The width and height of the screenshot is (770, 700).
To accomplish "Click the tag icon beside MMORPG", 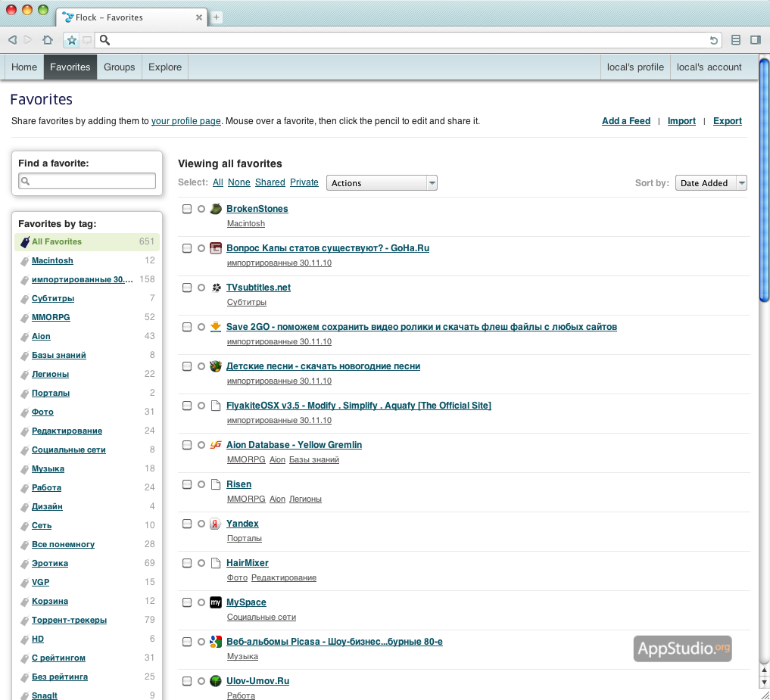I will click(24, 318).
